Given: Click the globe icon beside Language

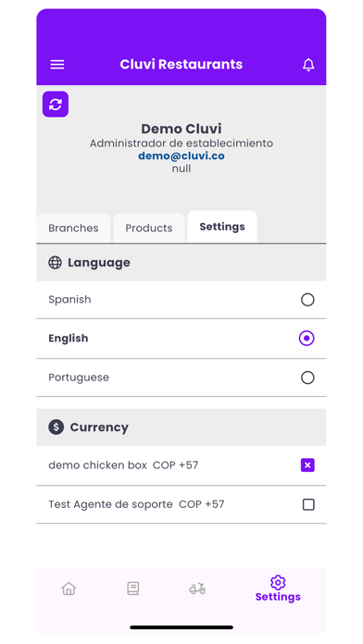Looking at the screenshot, I should click(x=55, y=263).
